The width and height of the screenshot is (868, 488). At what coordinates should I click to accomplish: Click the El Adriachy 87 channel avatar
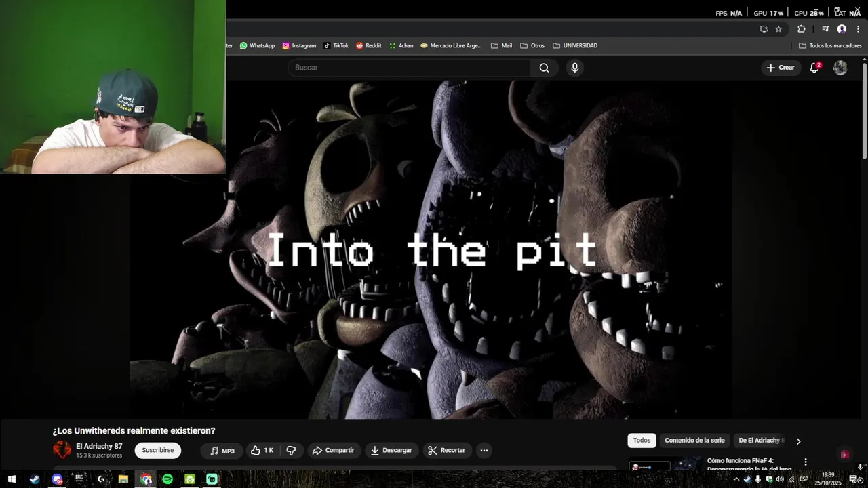62,450
